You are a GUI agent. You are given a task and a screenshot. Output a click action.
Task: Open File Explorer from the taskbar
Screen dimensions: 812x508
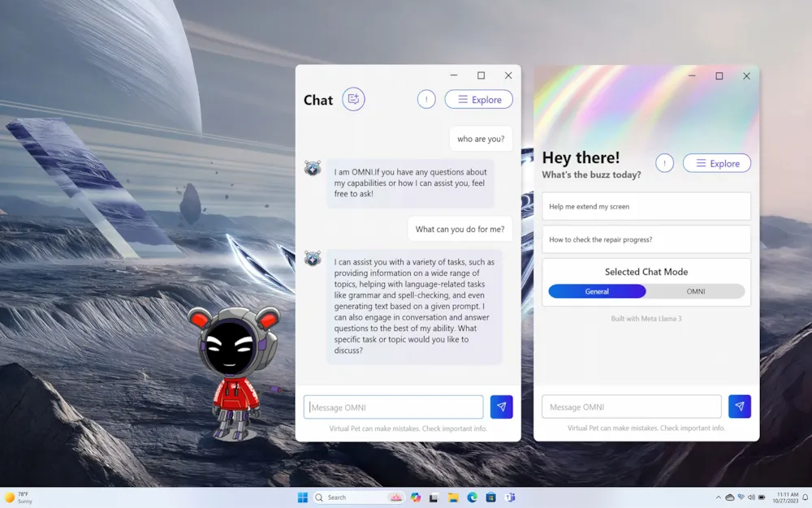coord(453,497)
